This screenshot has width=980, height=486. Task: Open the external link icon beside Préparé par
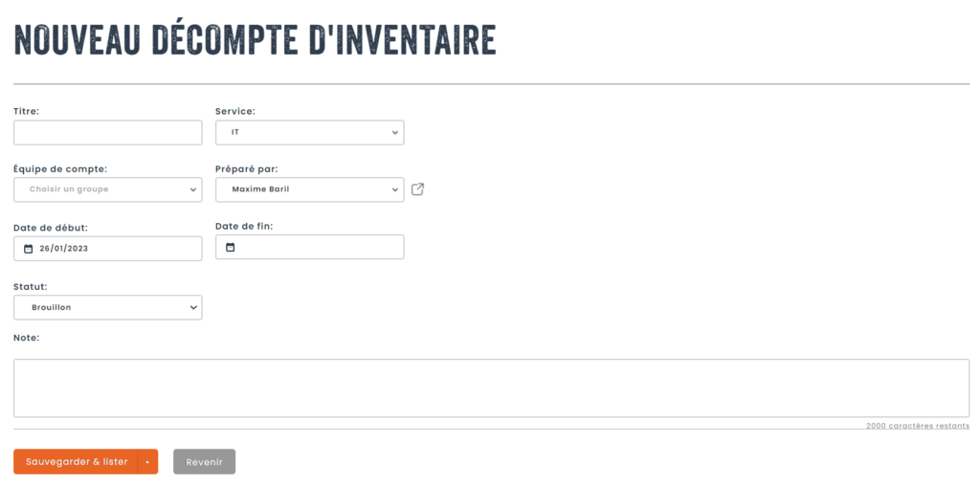(x=417, y=189)
